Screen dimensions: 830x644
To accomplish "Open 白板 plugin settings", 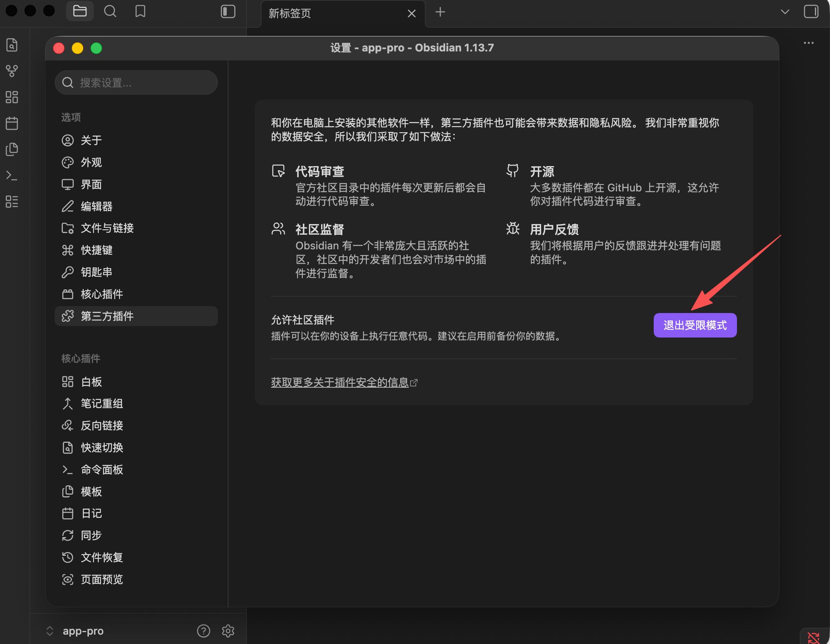I will point(136,382).
